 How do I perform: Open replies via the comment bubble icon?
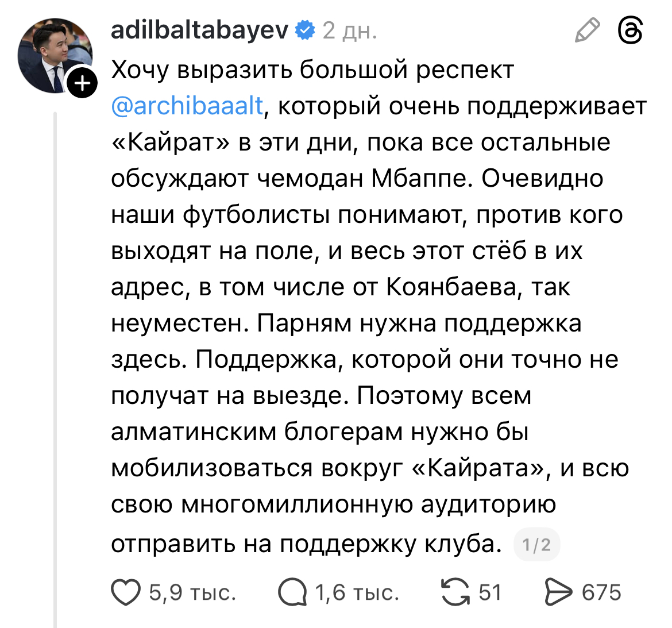pyautogui.click(x=292, y=592)
